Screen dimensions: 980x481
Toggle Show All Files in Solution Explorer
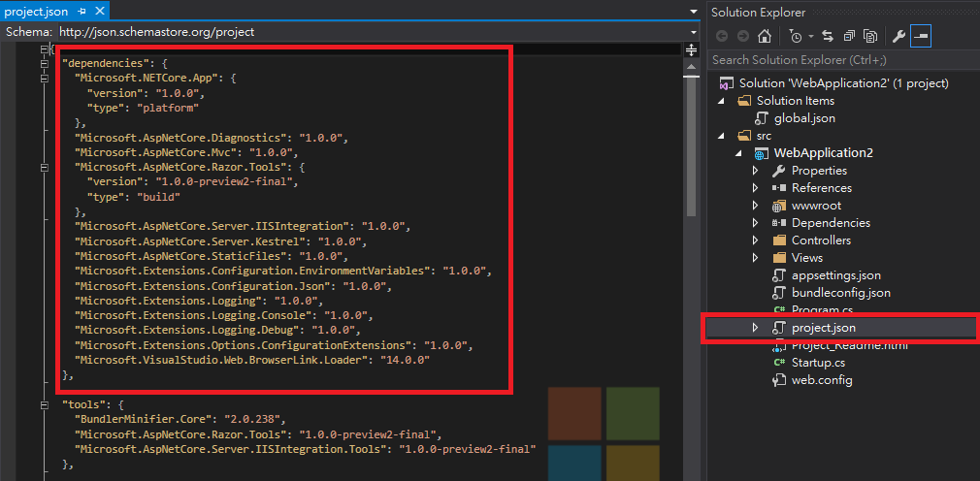870,36
